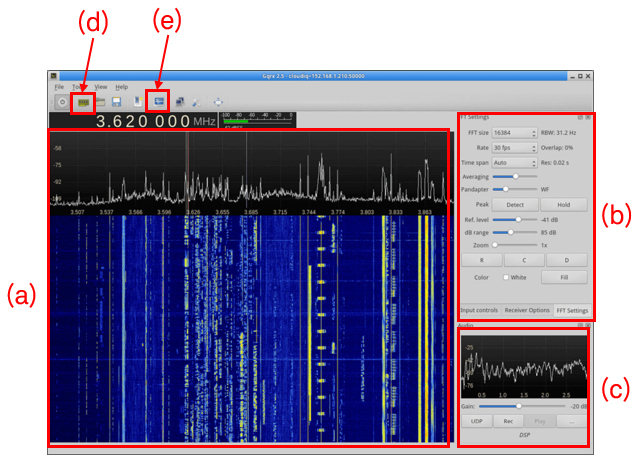Open I/O device configuration (green card icon)

pos(83,102)
